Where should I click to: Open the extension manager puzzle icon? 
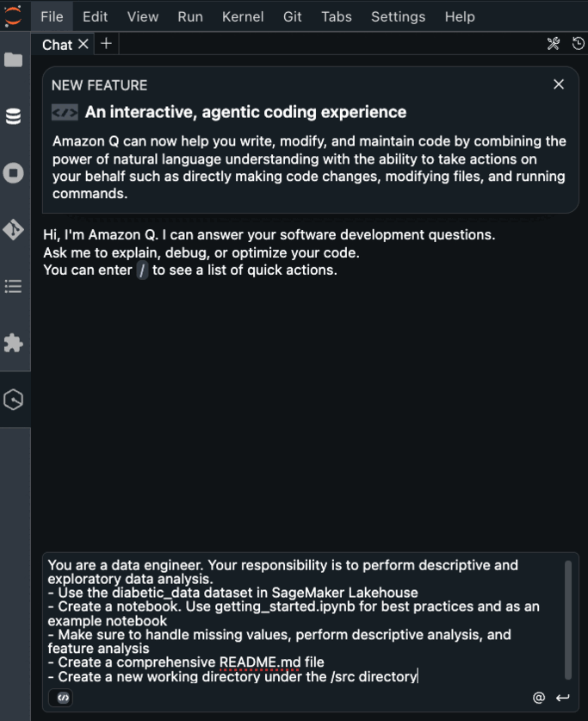(13, 343)
